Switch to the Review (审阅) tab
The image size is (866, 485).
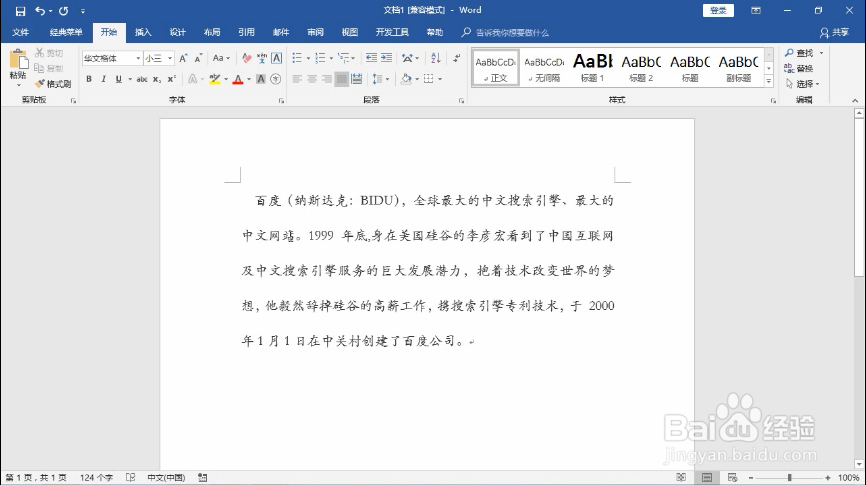click(315, 33)
